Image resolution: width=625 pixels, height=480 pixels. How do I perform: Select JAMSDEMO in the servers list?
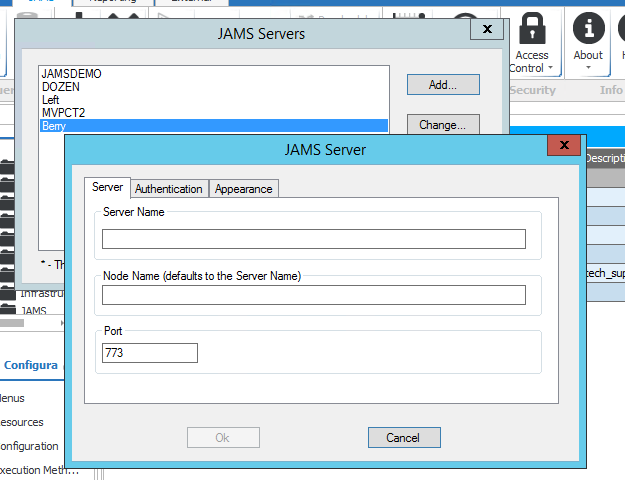click(x=214, y=74)
